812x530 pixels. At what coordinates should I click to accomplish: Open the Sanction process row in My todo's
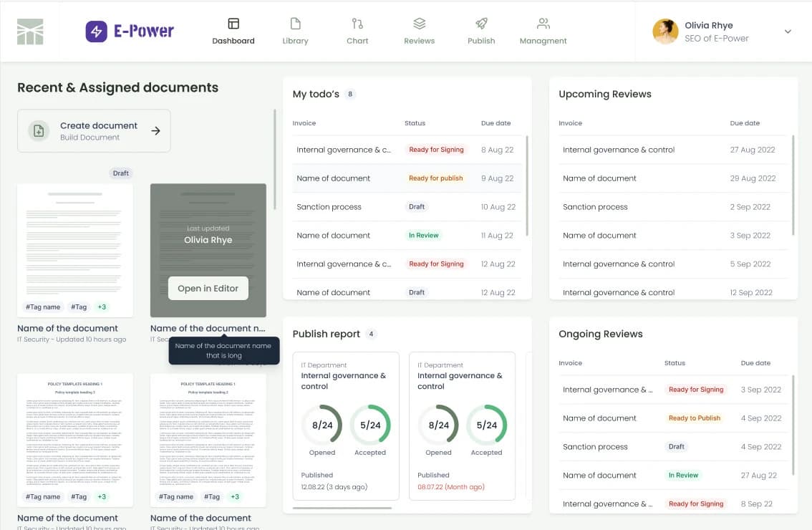(x=329, y=207)
